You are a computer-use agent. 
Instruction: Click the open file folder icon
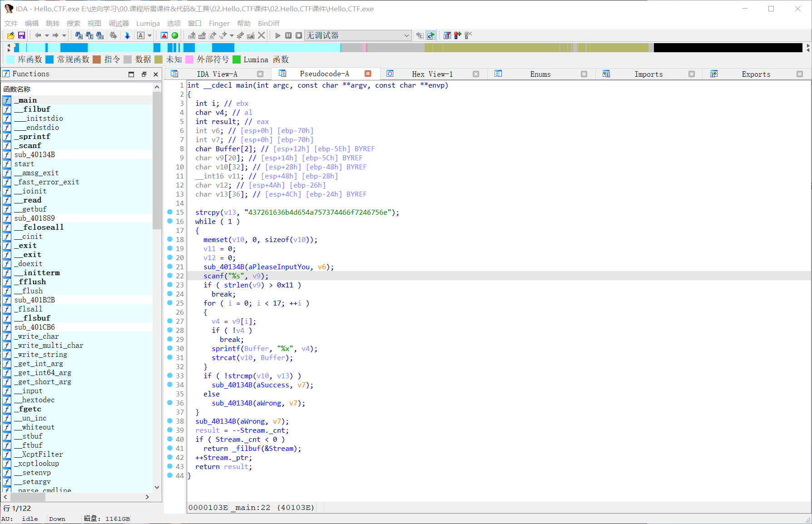(x=10, y=35)
